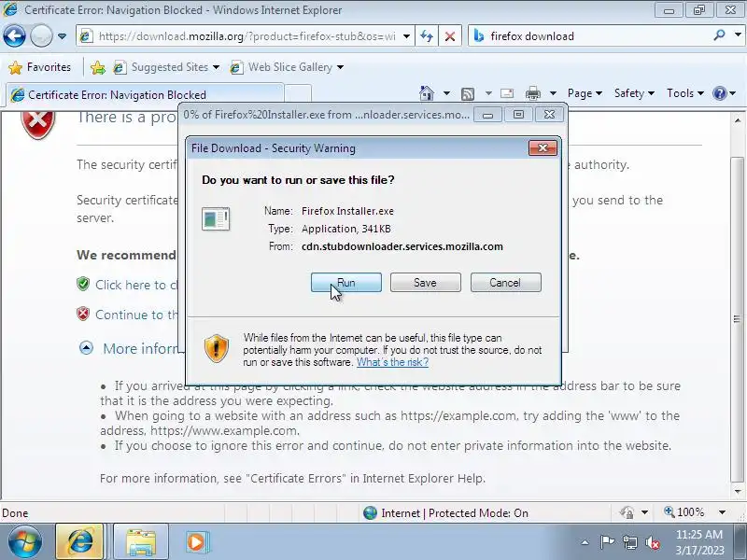747x560 pixels.
Task: Click the Read Mail icon
Action: coord(507,93)
